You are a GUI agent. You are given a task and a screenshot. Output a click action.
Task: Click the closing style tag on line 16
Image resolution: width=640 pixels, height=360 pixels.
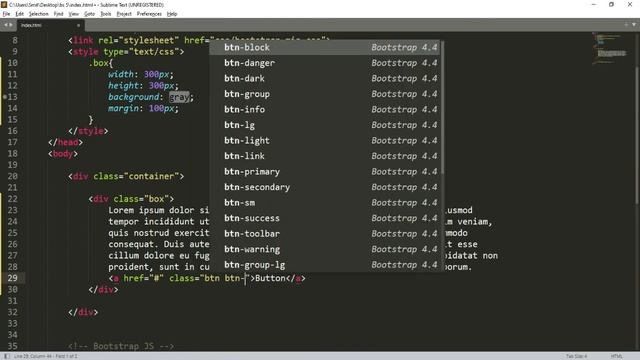(88, 131)
